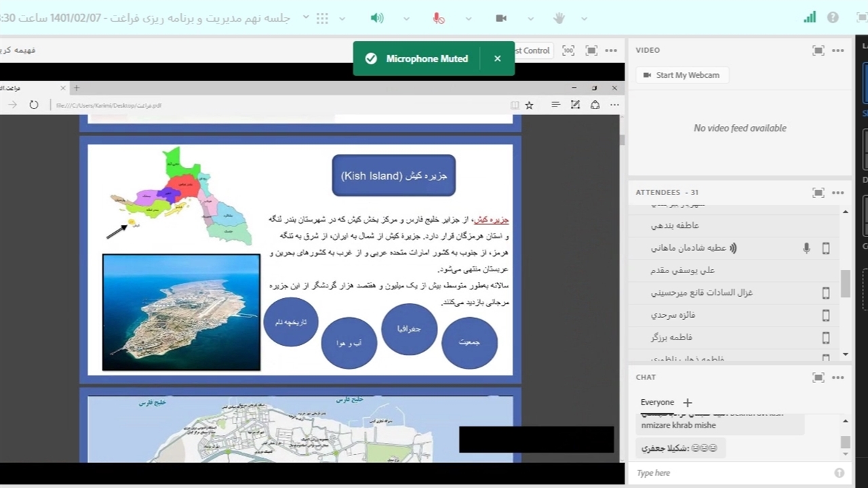
Task: Click the Attendees list scrollbar thumb
Action: click(845, 283)
